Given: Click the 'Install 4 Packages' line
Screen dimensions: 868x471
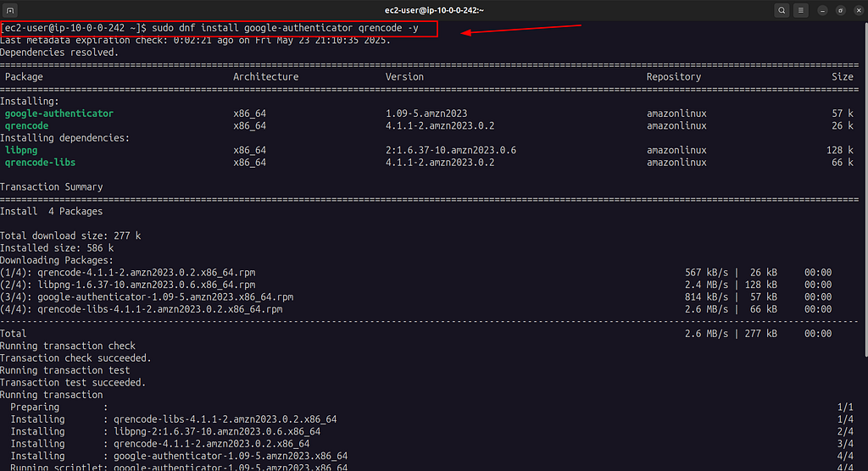Looking at the screenshot, I should (x=51, y=212).
